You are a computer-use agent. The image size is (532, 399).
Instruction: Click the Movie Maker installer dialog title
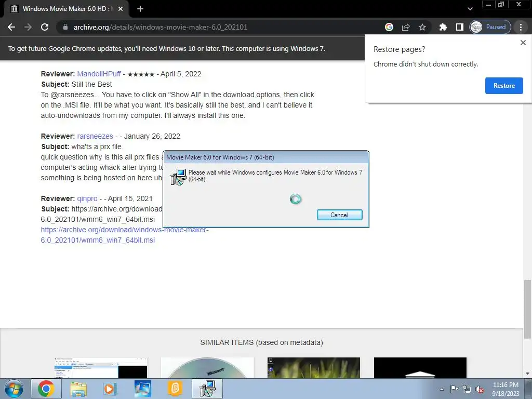(x=220, y=157)
